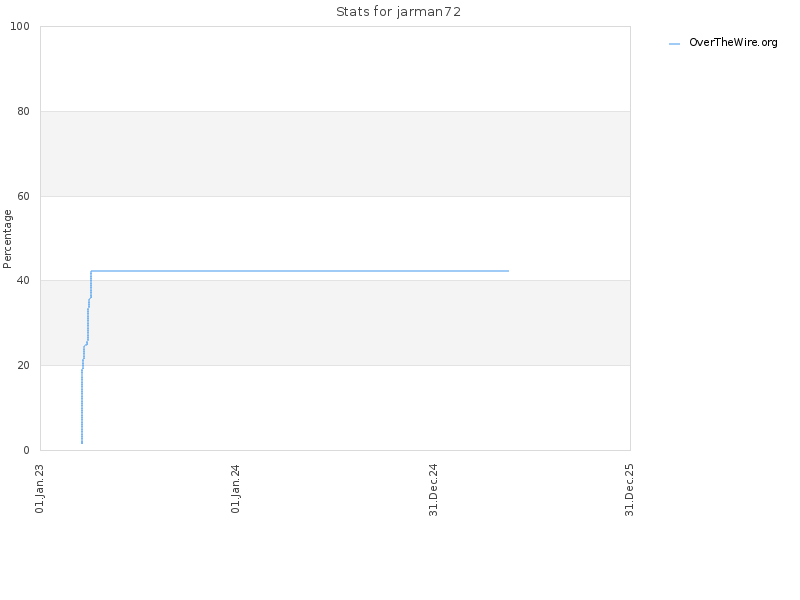
Task: Select the 01.Jan.24 x-axis date label
Action: (235, 488)
